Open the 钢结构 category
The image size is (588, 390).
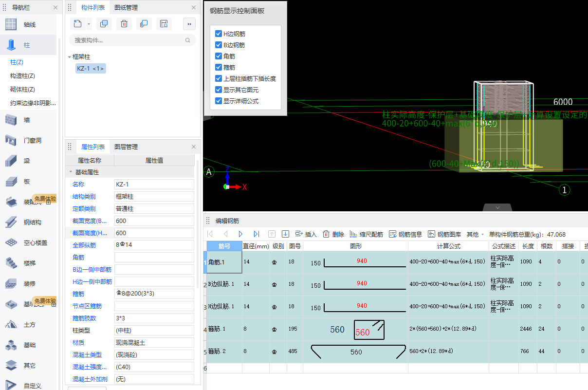pyautogui.click(x=29, y=222)
